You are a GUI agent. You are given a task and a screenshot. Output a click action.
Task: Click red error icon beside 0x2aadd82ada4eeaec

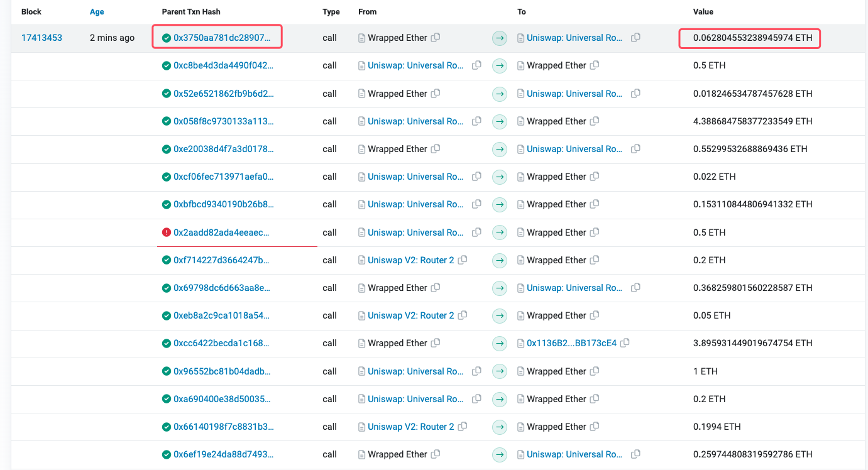(167, 232)
